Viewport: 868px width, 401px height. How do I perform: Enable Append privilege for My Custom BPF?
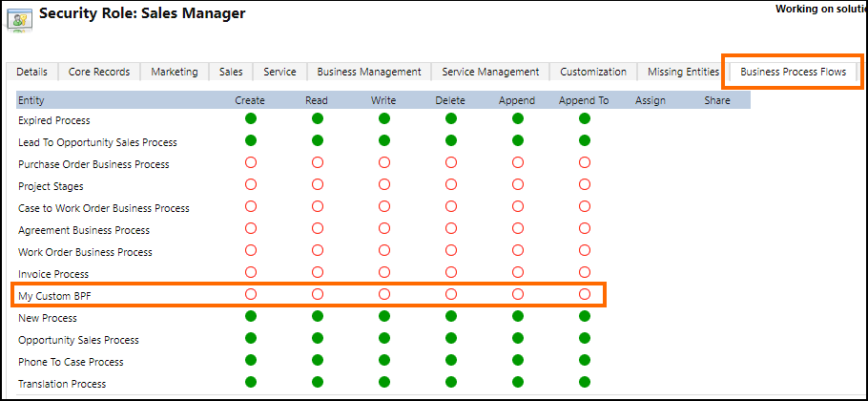(518, 294)
